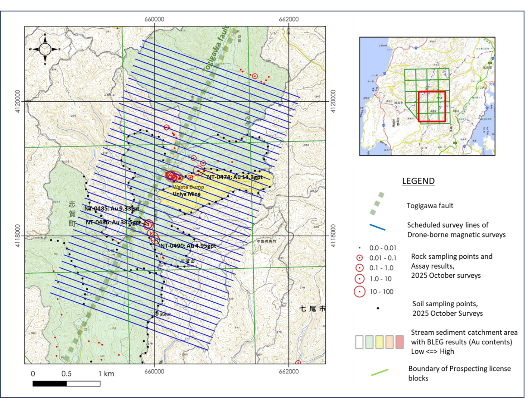Click the NT-0490: Au 4.95gpt label

[x=188, y=246]
